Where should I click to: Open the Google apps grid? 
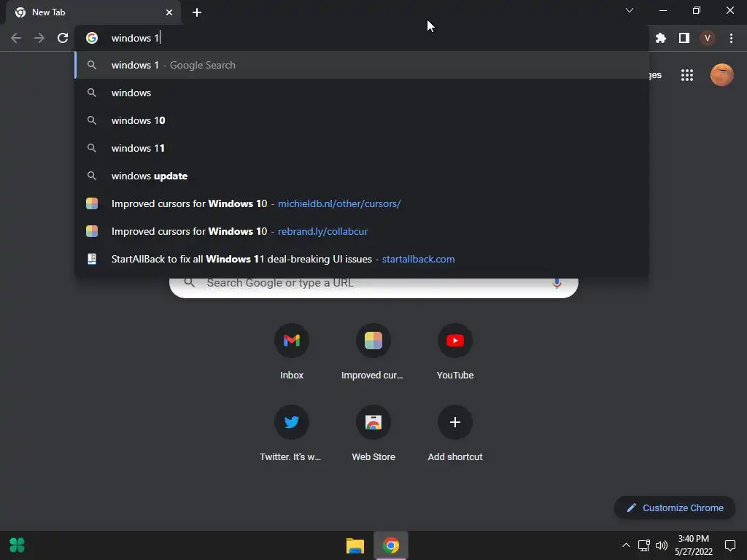(687, 75)
